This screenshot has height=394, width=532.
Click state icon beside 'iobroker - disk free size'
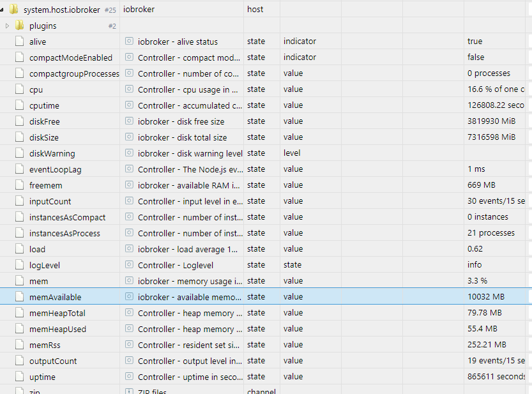pyautogui.click(x=129, y=121)
